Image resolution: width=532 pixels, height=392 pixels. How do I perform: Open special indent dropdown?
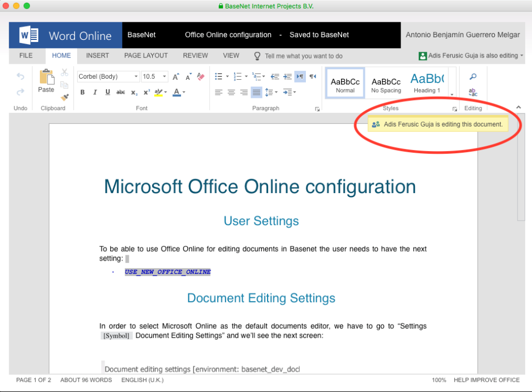pos(289,92)
